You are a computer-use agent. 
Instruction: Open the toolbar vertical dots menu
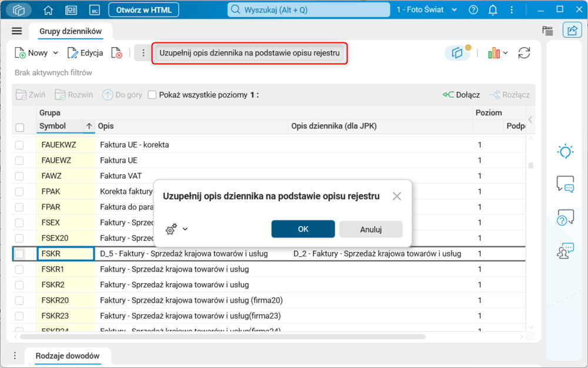point(143,53)
